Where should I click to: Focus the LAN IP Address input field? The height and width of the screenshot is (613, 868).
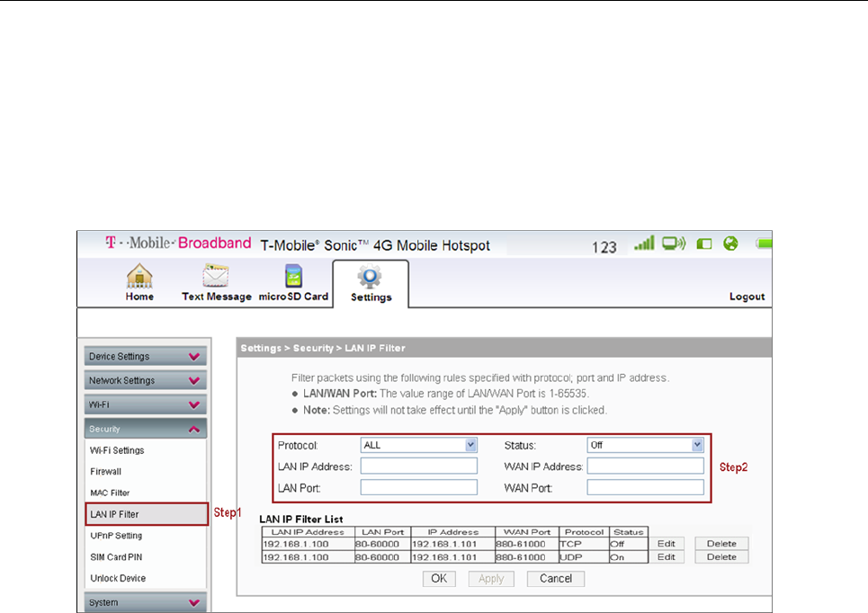tap(418, 466)
